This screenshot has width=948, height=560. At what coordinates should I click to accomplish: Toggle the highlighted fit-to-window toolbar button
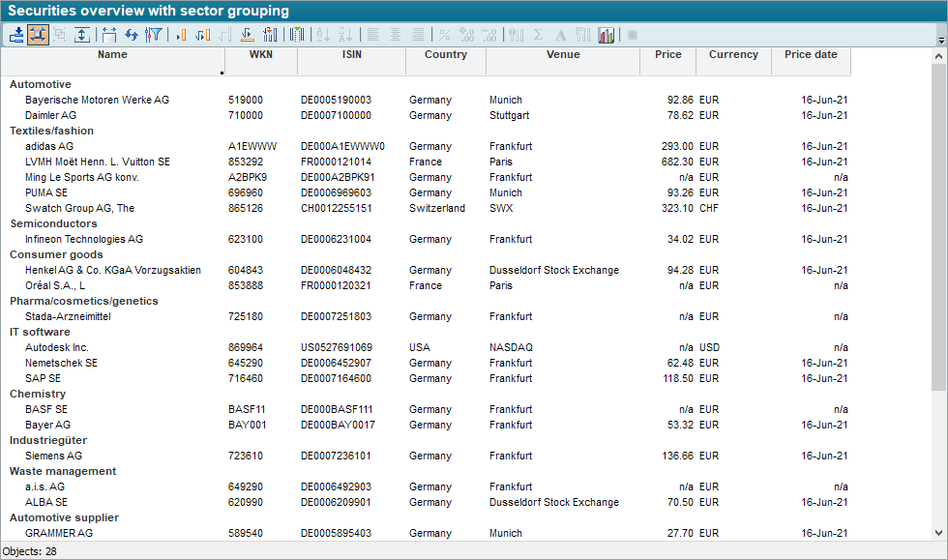point(38,35)
